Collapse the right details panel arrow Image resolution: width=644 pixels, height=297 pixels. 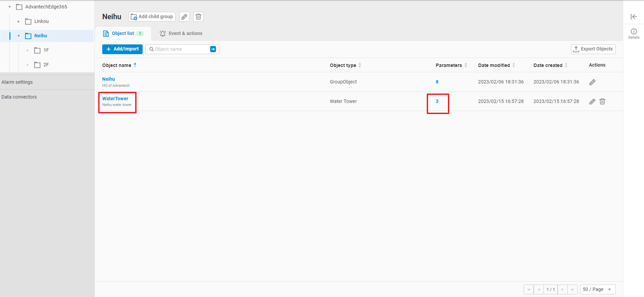coord(634,17)
